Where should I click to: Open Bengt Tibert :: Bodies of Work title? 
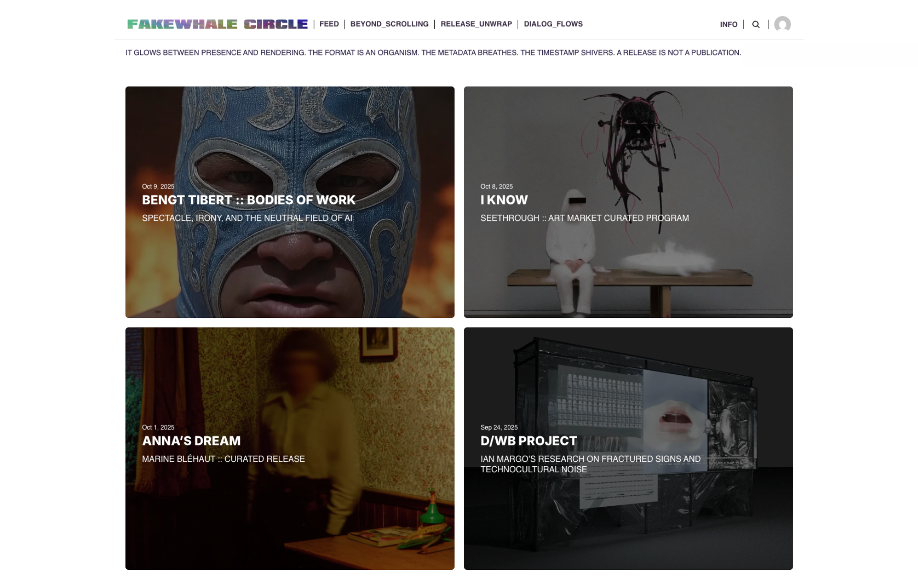coord(249,200)
